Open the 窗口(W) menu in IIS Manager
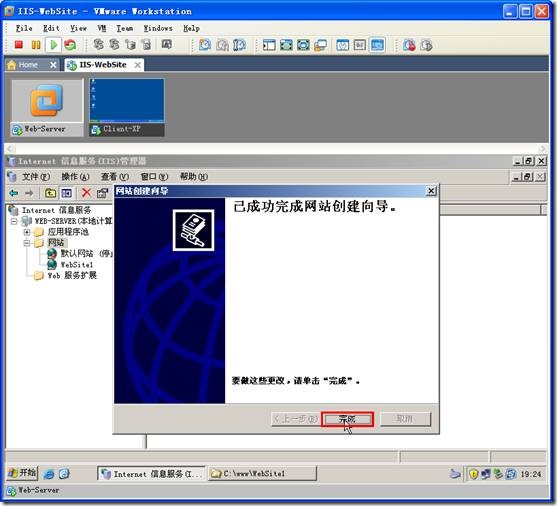Viewport: 557px width, 506px height. coord(154,177)
